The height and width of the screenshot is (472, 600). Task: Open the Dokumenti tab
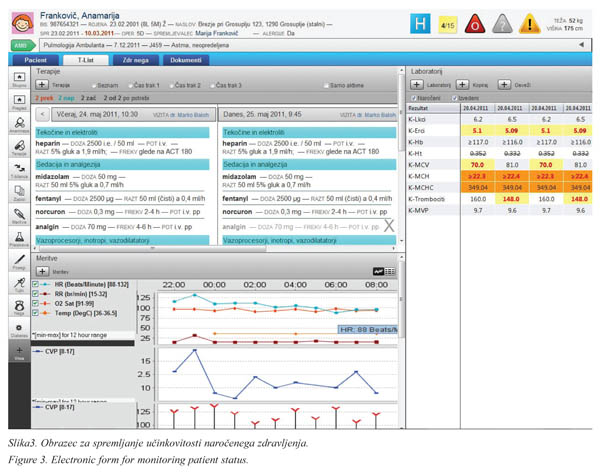pos(186,60)
